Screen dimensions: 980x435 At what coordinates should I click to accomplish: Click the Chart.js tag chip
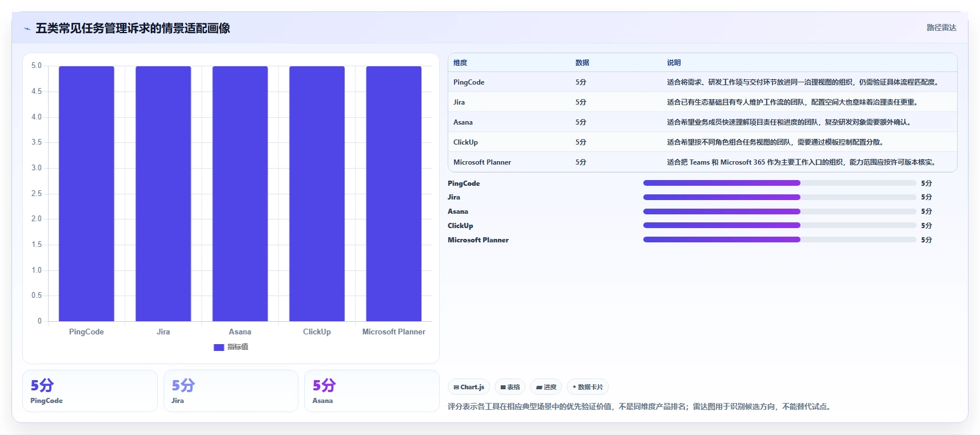[x=469, y=387]
